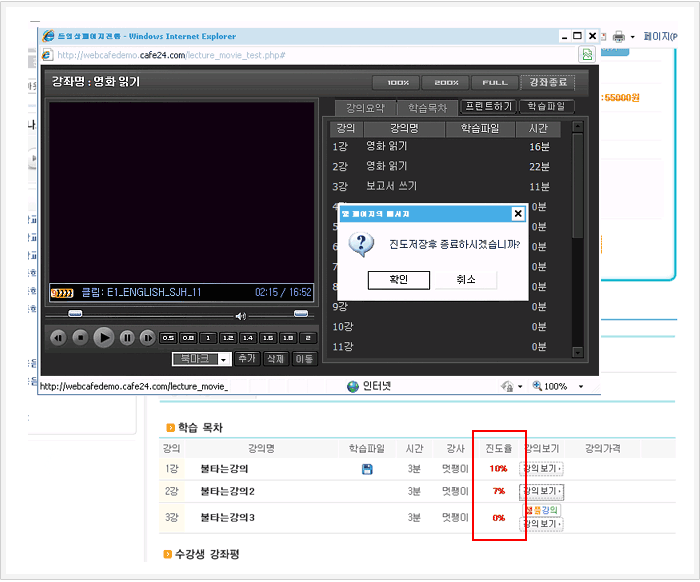Stop the lecture video playback

[80, 338]
